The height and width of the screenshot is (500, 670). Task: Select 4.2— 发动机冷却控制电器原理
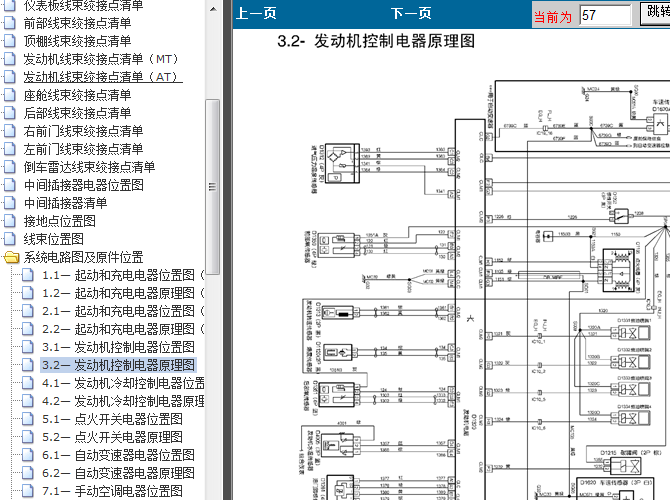pyautogui.click(x=123, y=401)
